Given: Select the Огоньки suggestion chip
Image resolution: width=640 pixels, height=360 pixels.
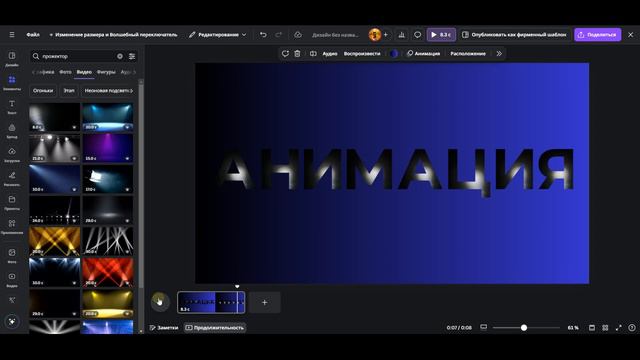Looking at the screenshot, I should (43, 91).
